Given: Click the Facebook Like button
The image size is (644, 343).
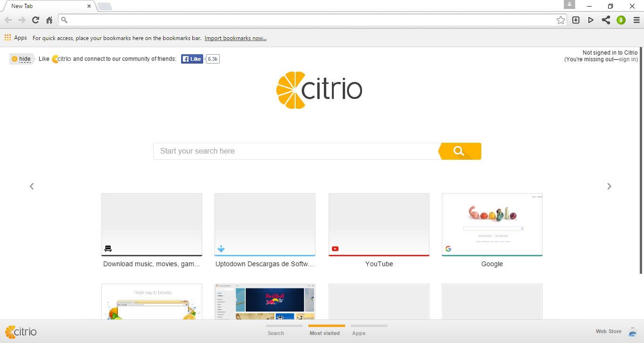Looking at the screenshot, I should (192, 59).
